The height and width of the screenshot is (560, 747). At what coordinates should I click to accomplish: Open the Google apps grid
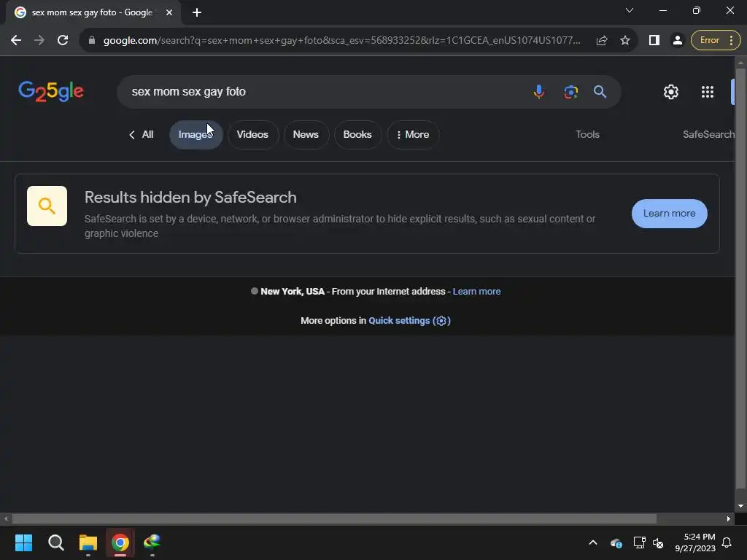(x=708, y=92)
